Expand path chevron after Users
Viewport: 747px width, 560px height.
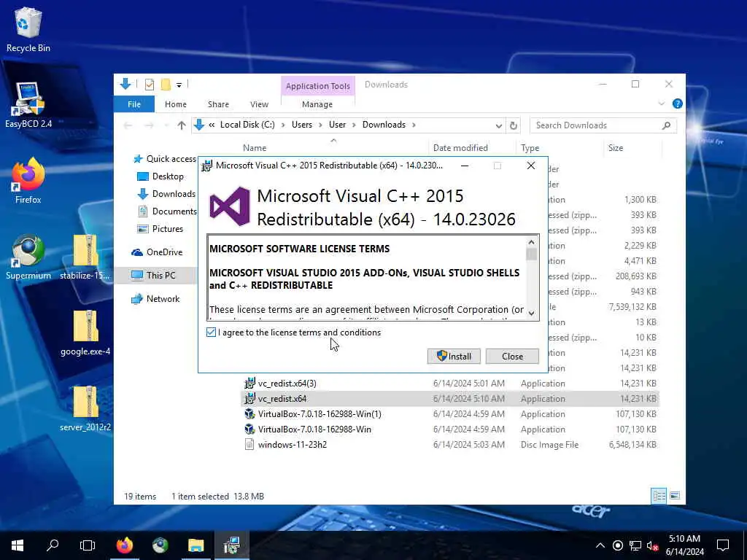click(321, 125)
